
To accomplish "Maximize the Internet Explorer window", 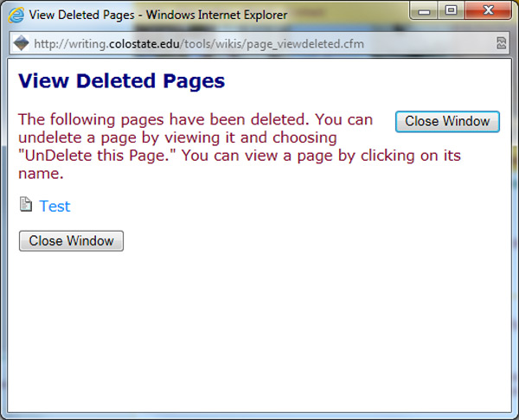I will coord(451,11).
